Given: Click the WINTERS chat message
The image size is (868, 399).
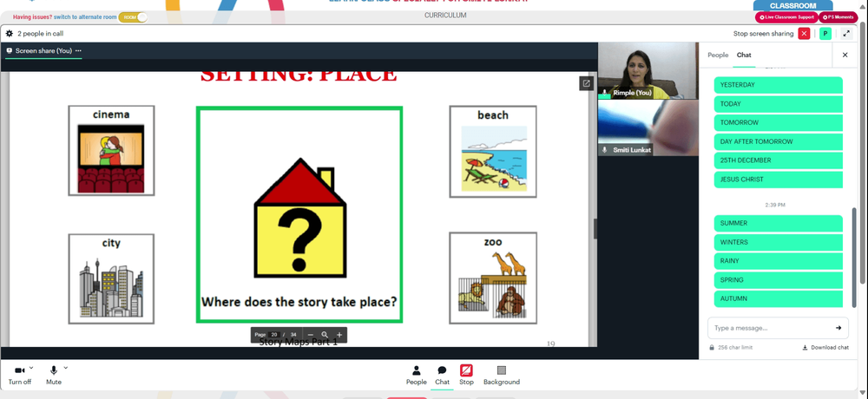Looking at the screenshot, I should [779, 242].
